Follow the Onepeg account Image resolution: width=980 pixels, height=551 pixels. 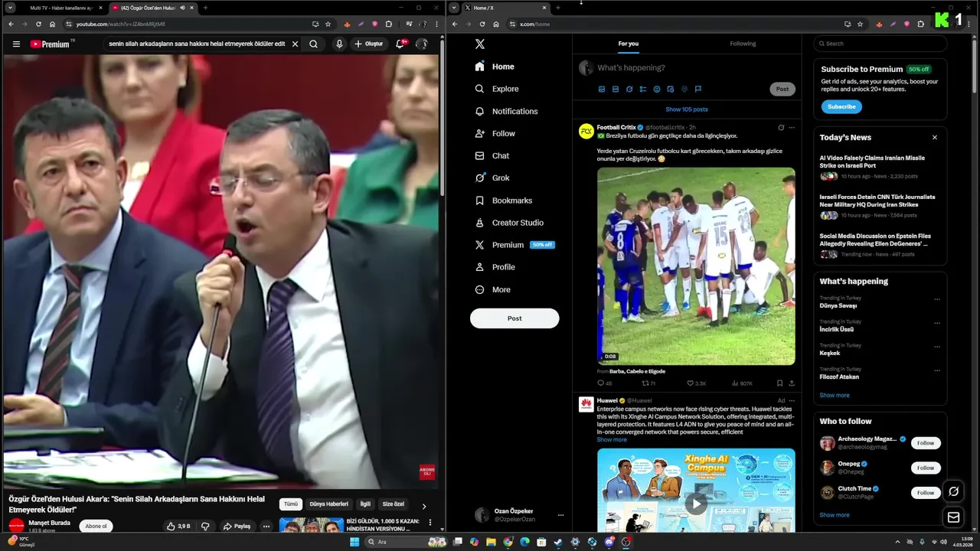point(926,468)
